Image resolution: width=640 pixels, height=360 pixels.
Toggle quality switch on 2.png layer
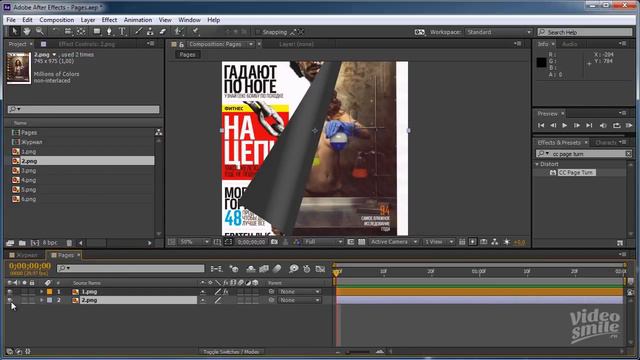click(218, 300)
